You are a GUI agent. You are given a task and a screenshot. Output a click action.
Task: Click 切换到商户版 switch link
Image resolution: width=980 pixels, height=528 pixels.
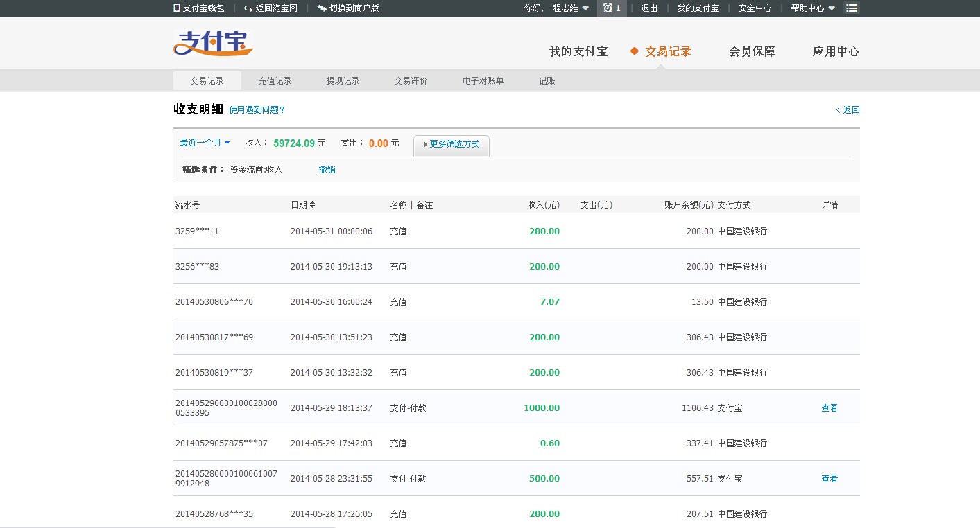coord(348,8)
